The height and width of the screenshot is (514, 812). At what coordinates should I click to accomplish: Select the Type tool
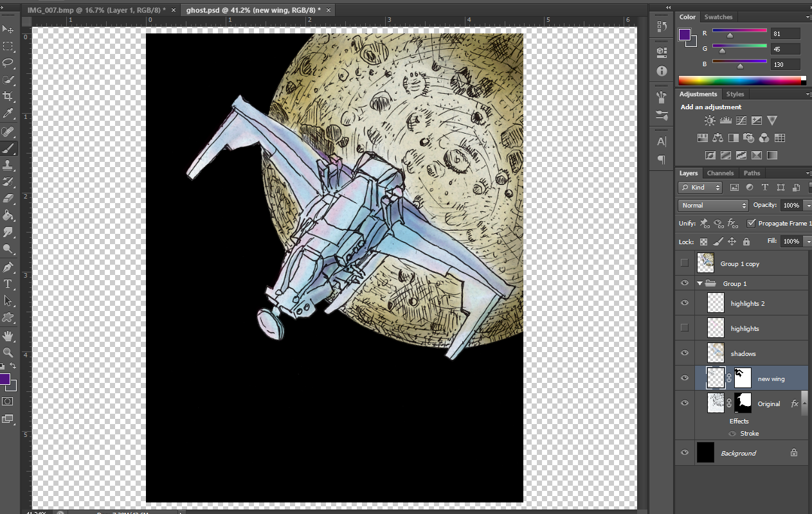point(8,283)
